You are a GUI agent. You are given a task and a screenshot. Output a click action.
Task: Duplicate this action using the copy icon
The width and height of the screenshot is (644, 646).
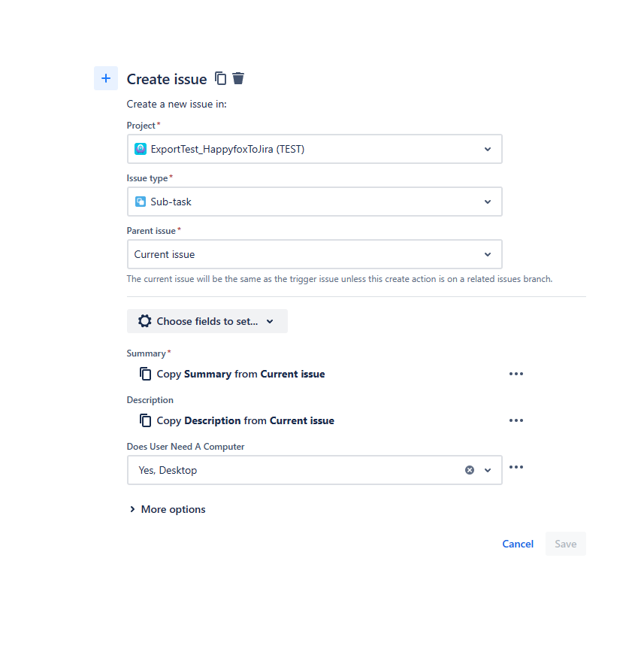(221, 78)
